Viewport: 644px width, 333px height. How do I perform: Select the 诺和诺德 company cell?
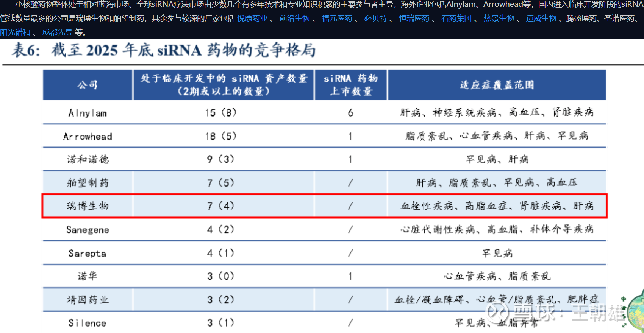[x=88, y=159]
